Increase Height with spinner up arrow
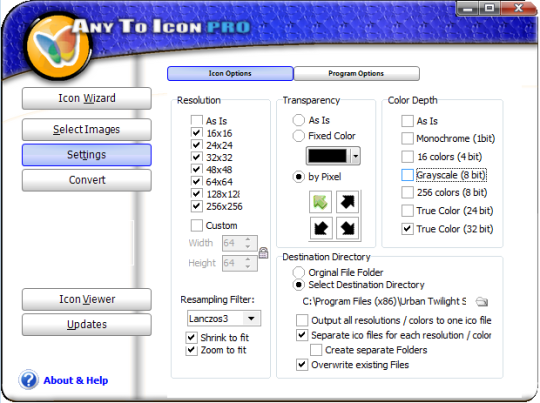Viewport: 540px width, 403px height. coord(248,259)
